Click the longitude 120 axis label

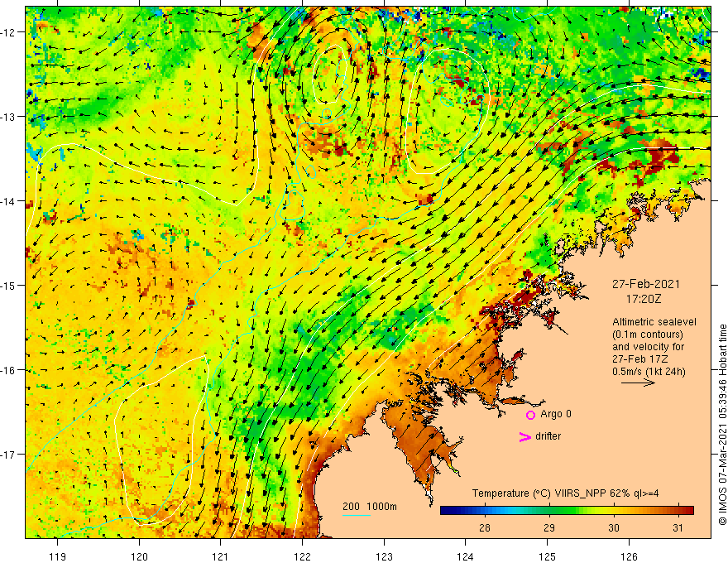click(x=139, y=556)
